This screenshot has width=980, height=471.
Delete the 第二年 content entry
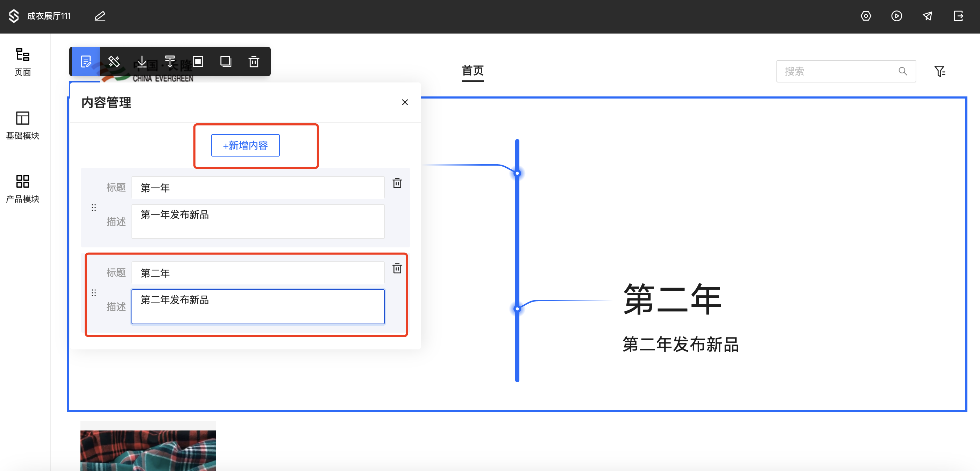(x=397, y=268)
